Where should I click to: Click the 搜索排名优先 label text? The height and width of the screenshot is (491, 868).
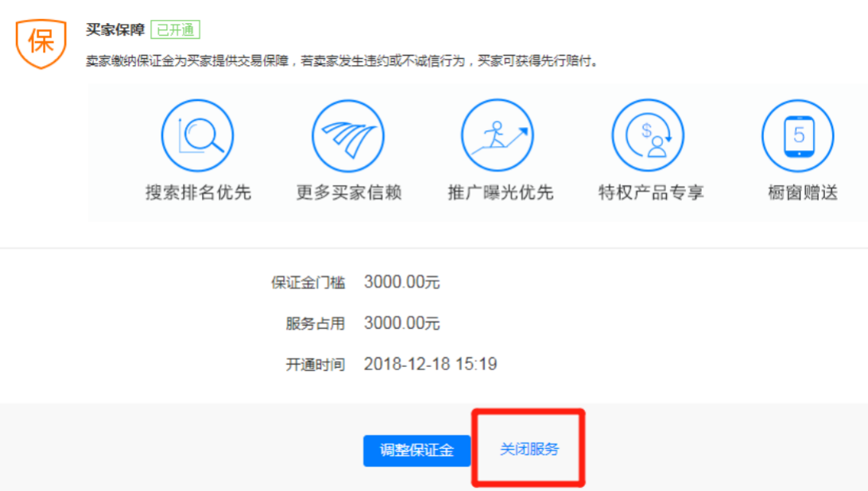198,192
